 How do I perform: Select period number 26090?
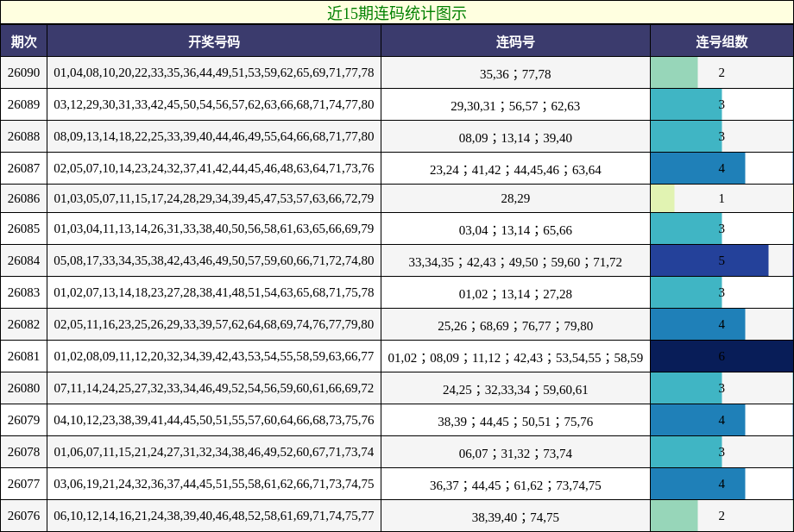click(24, 73)
